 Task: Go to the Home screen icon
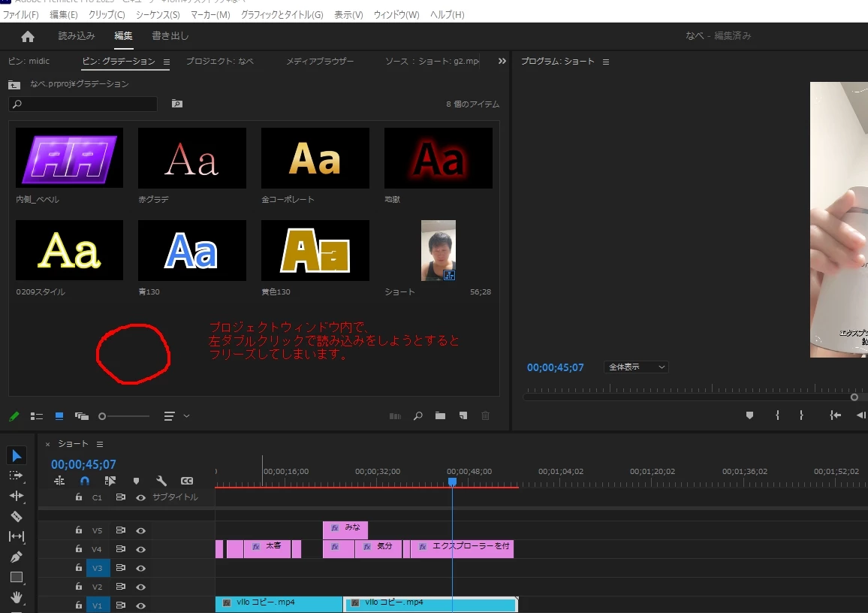[x=27, y=37]
